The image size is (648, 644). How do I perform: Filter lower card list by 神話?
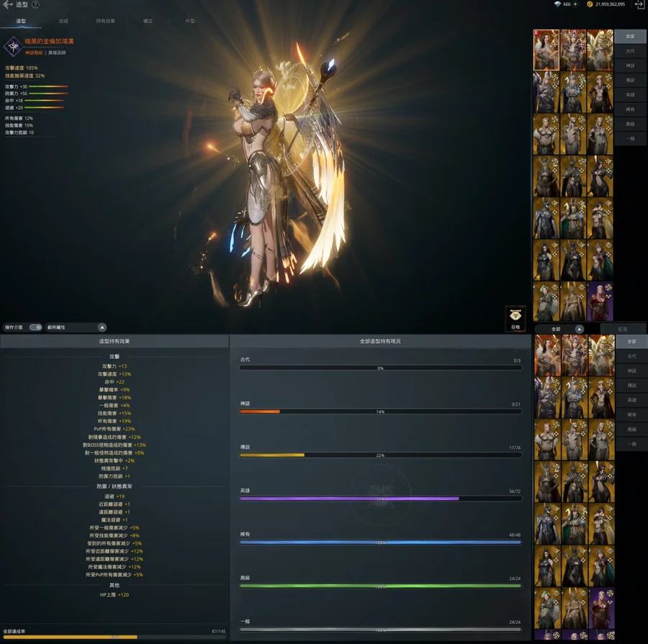click(632, 371)
